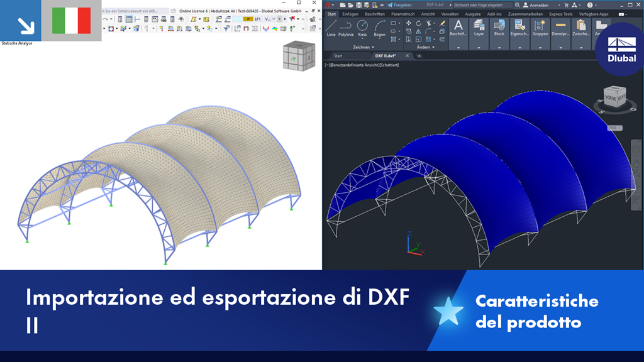644x362 pixels.
Task: Open the Autodesk App Store cart icon
Action: click(x=566, y=5)
